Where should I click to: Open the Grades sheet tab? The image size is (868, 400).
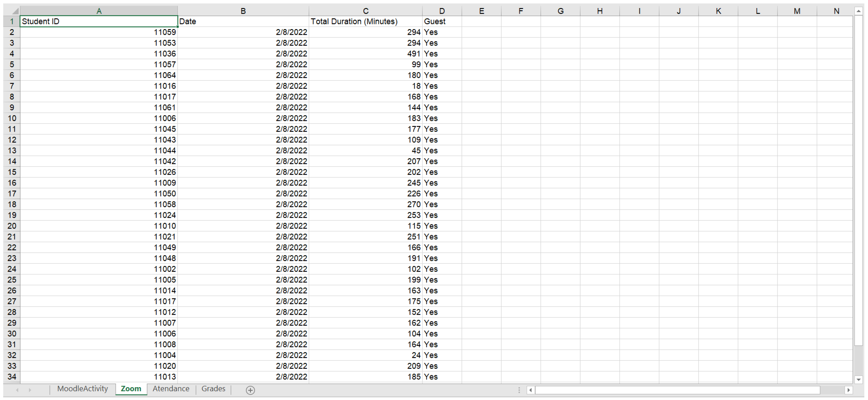213,389
